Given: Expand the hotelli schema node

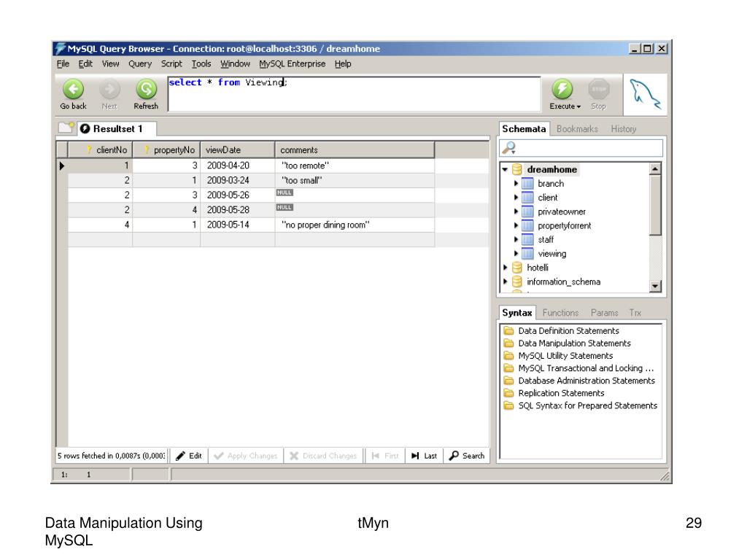Looking at the screenshot, I should tap(506, 268).
